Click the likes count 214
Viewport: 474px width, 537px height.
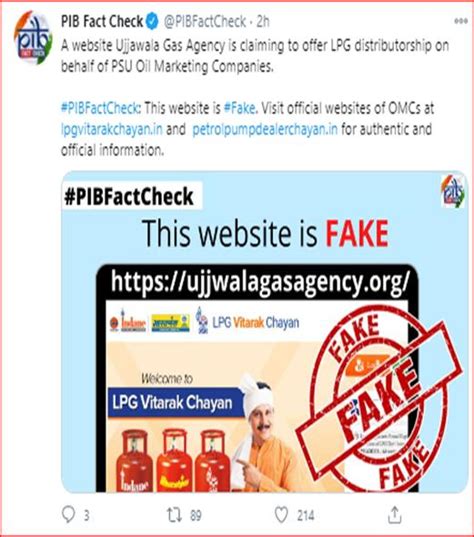[x=305, y=515]
